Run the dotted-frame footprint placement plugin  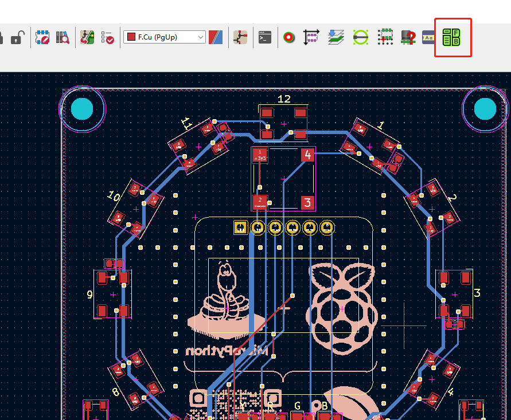385,37
